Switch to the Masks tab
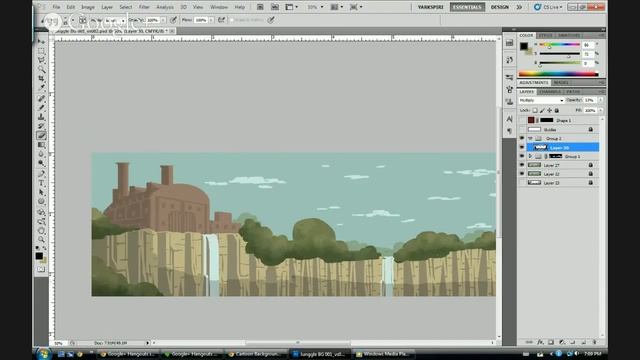 [x=560, y=82]
